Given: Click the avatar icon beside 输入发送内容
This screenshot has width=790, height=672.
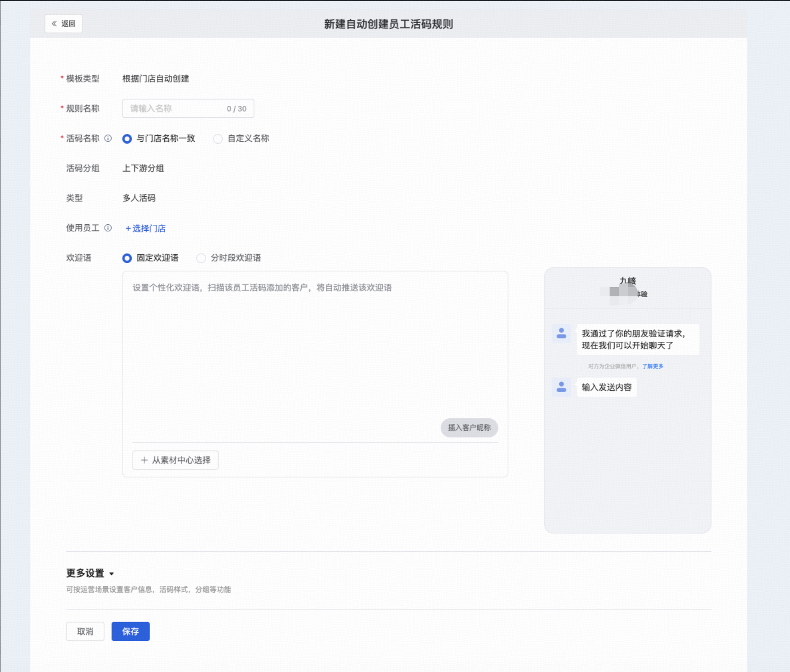Looking at the screenshot, I should pyautogui.click(x=561, y=387).
